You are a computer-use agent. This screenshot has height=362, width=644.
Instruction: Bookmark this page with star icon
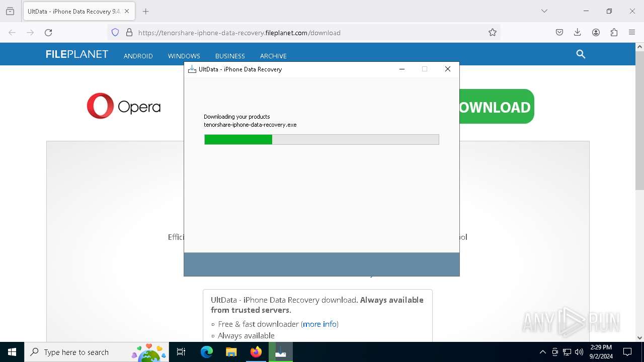pos(493,33)
